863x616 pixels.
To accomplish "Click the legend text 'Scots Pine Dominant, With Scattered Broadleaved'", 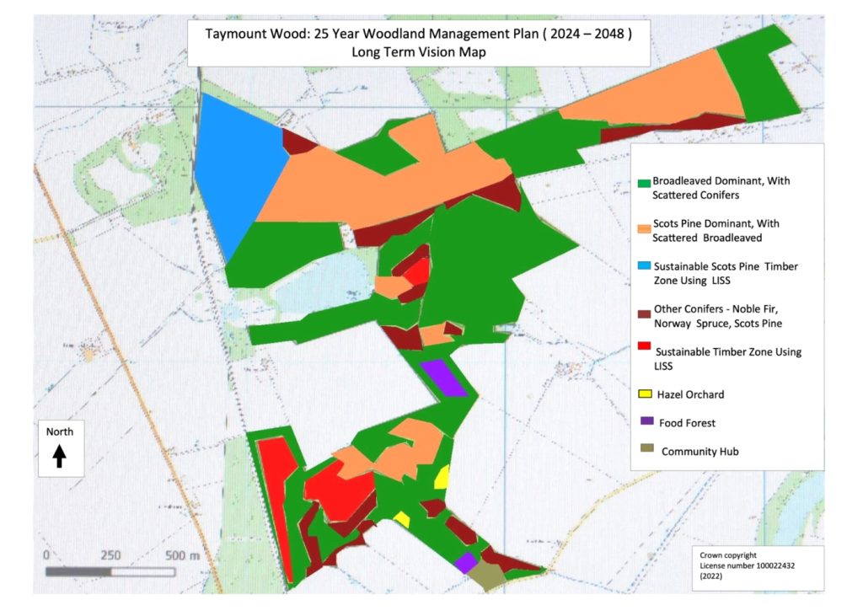I will click(x=716, y=231).
